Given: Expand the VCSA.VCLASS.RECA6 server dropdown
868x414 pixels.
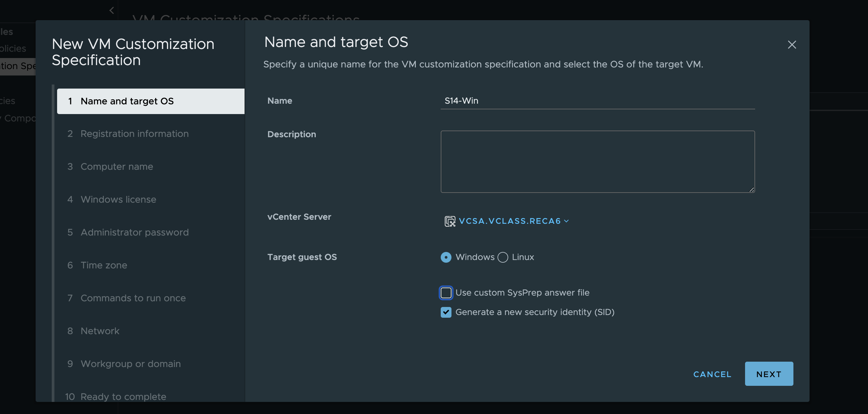Looking at the screenshot, I should (510, 221).
